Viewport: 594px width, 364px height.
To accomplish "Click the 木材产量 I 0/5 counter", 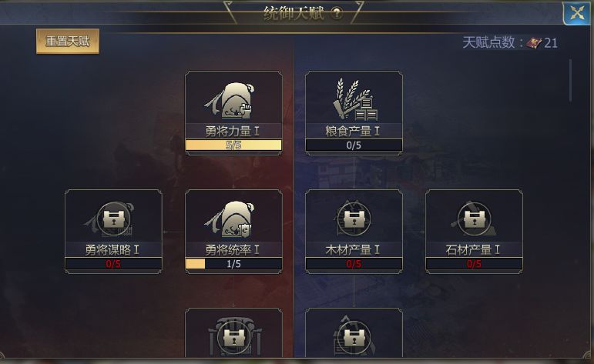I will (354, 263).
